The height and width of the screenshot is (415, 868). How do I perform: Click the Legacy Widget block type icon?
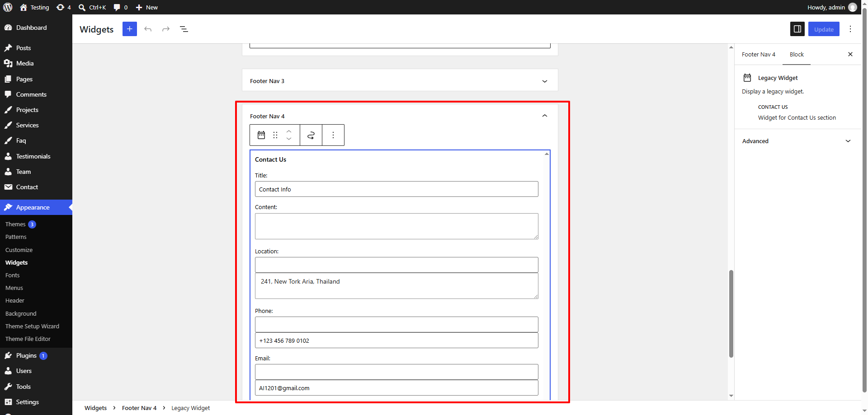pyautogui.click(x=261, y=135)
